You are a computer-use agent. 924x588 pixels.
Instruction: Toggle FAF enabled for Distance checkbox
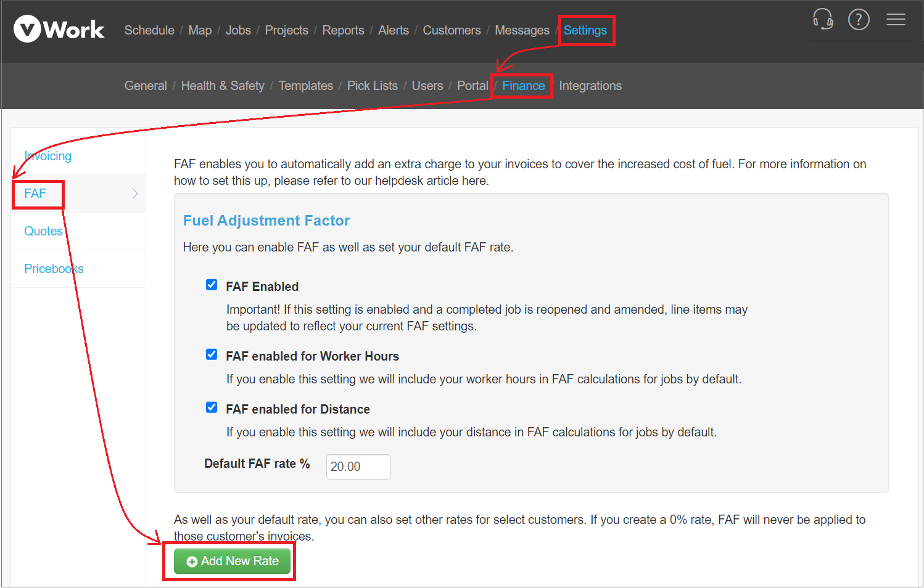[x=212, y=407]
